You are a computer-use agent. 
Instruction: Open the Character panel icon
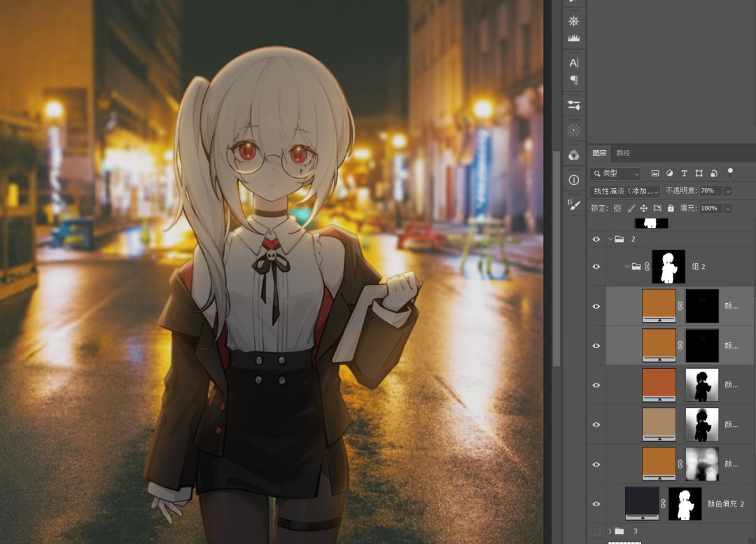coord(574,63)
